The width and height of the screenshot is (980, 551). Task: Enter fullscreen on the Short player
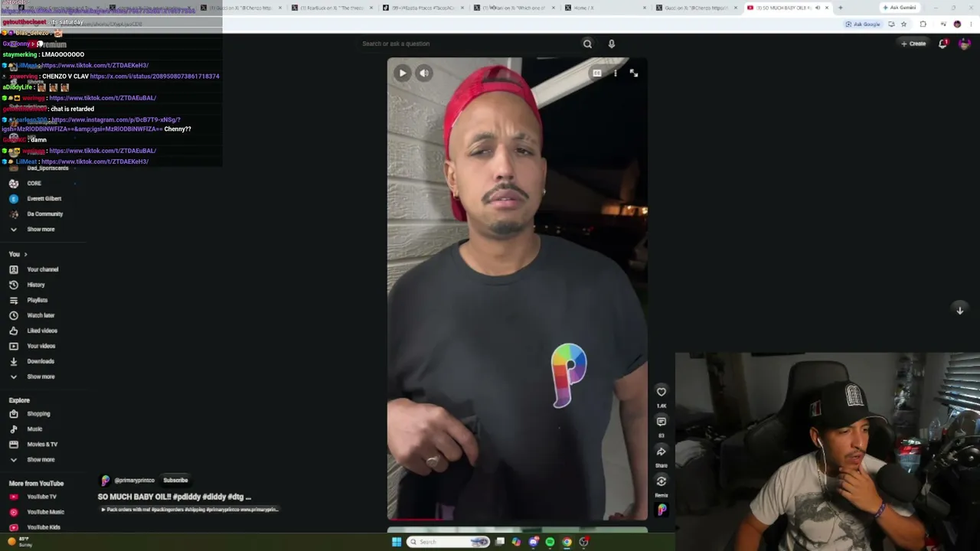pyautogui.click(x=634, y=73)
